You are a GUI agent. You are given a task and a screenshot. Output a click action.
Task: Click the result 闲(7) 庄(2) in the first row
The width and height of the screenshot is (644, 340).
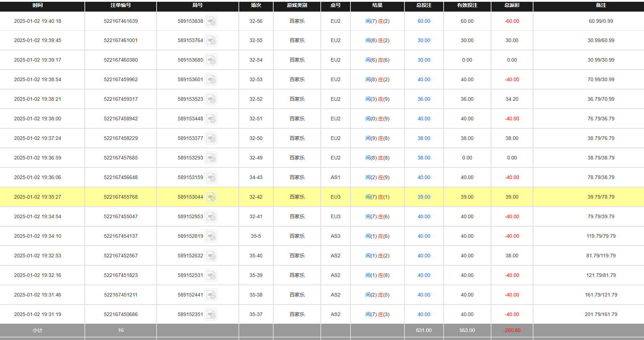pyautogui.click(x=378, y=21)
